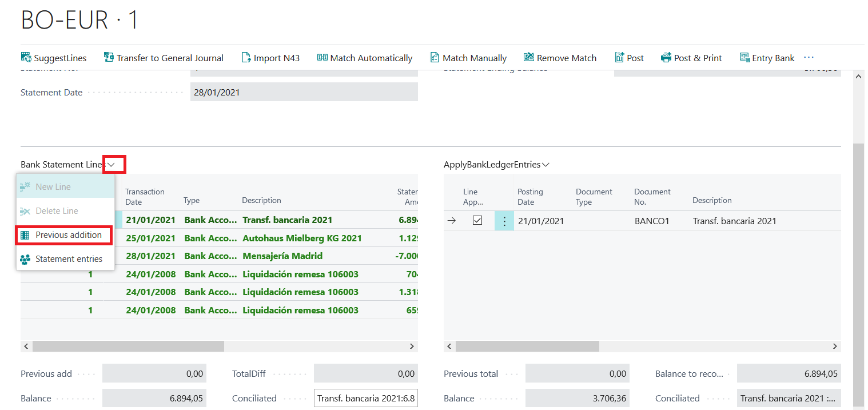Viewport: 868px width, 410px height.
Task: Click the Post icon
Action: click(x=619, y=57)
